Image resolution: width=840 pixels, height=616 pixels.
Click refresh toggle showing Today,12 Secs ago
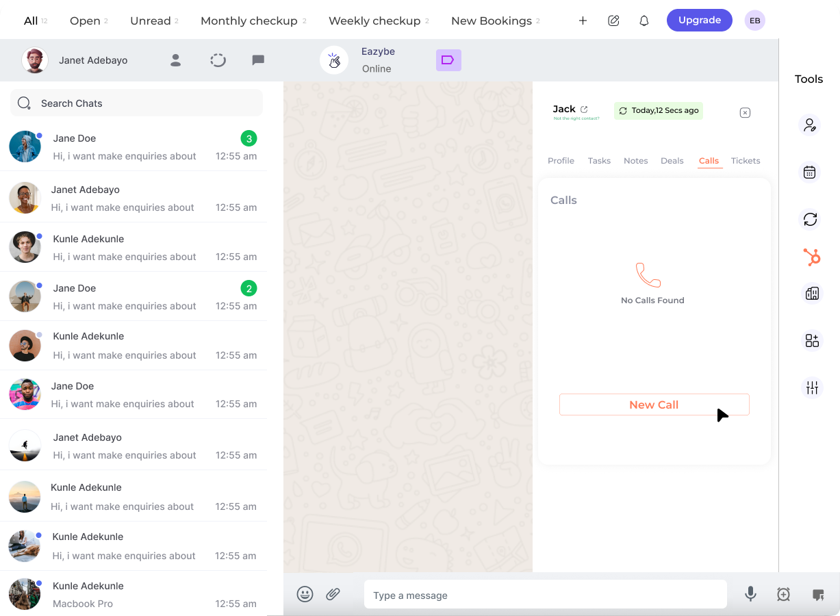pyautogui.click(x=658, y=110)
